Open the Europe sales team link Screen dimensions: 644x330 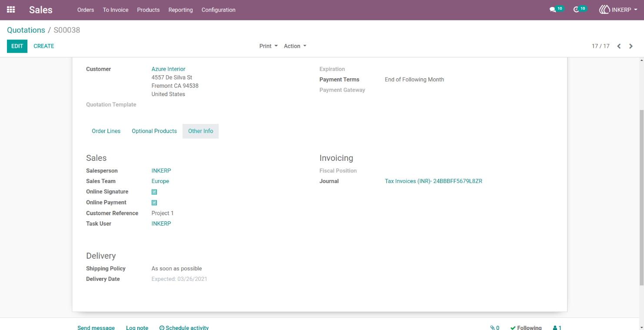(x=160, y=181)
